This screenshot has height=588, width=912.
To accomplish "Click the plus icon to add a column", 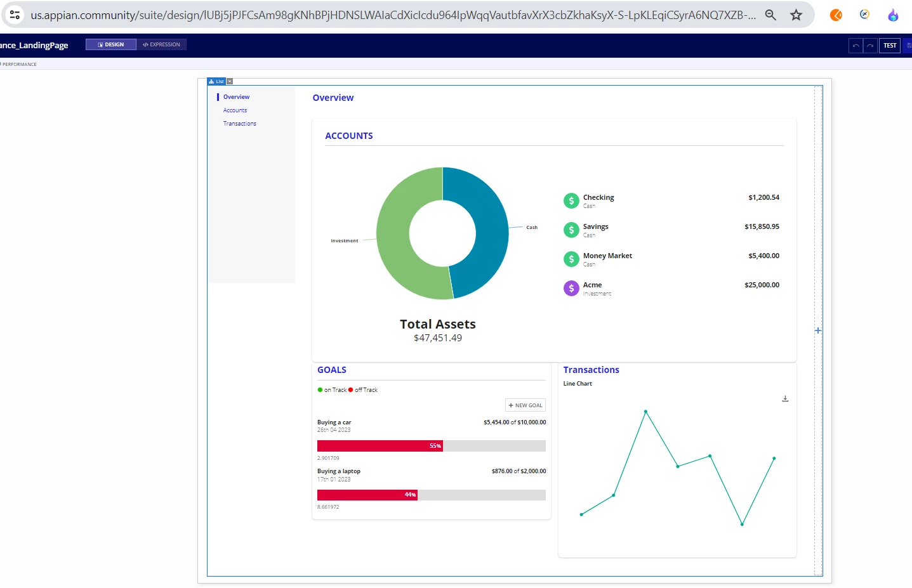I will (x=818, y=330).
